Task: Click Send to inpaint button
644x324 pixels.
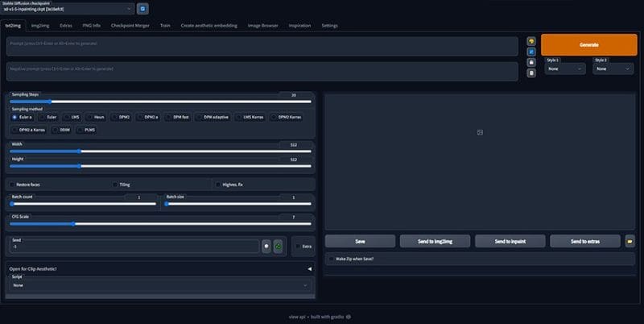Action: (510, 241)
